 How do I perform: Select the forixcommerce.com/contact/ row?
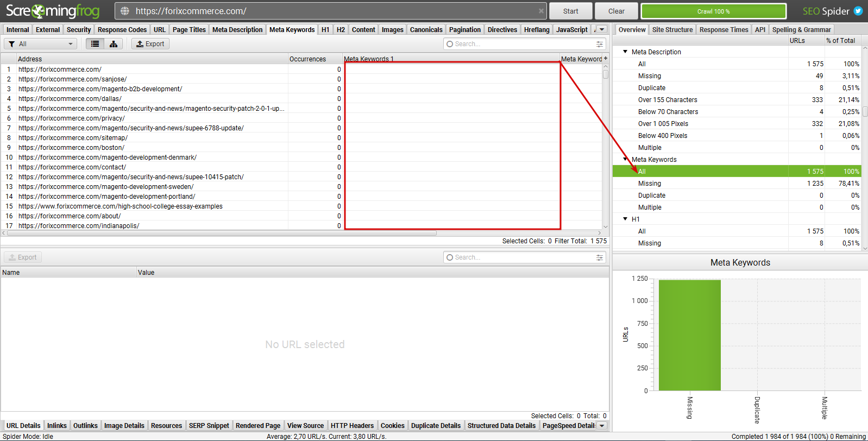[x=301, y=167]
